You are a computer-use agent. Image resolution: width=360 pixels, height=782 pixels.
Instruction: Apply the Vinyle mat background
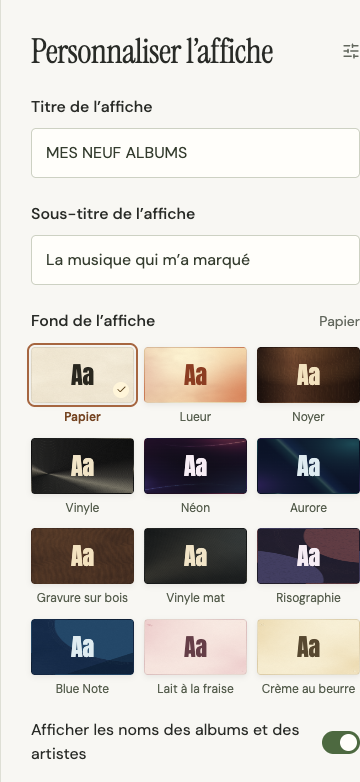[x=195, y=556]
